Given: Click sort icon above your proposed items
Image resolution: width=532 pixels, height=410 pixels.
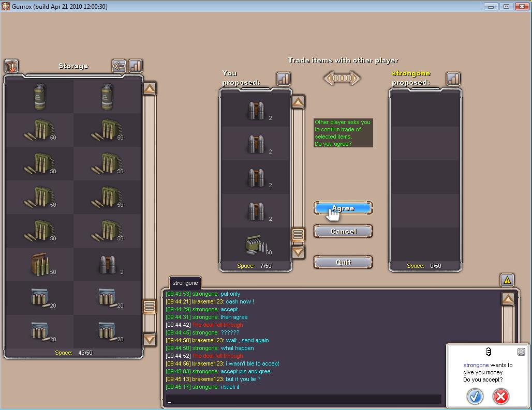Looking at the screenshot, I should tap(284, 79).
